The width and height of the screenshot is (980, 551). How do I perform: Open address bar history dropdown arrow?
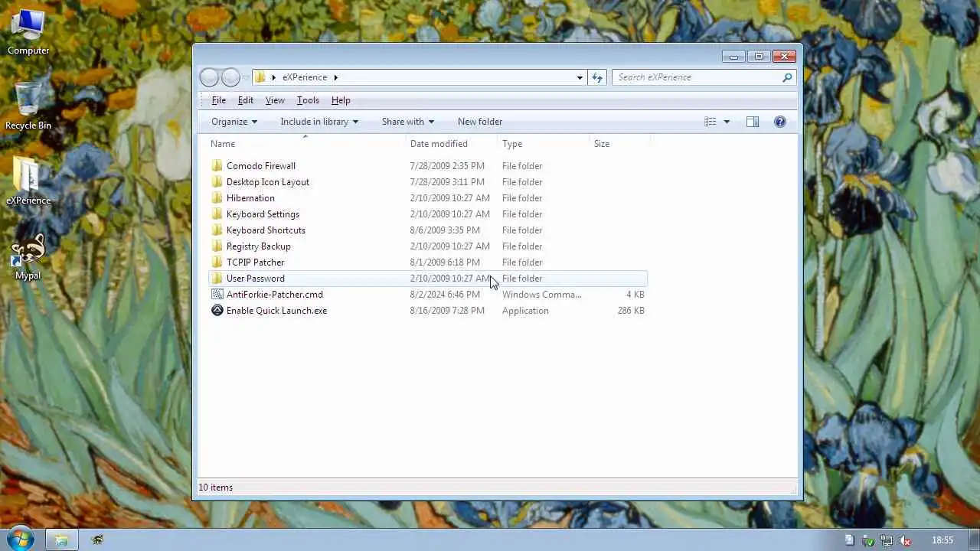click(x=580, y=77)
